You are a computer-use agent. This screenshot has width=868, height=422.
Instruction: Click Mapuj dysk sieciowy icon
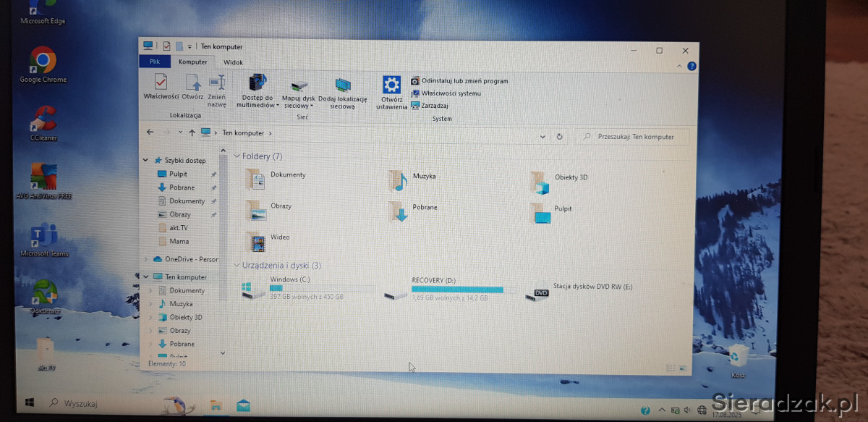pos(299,87)
